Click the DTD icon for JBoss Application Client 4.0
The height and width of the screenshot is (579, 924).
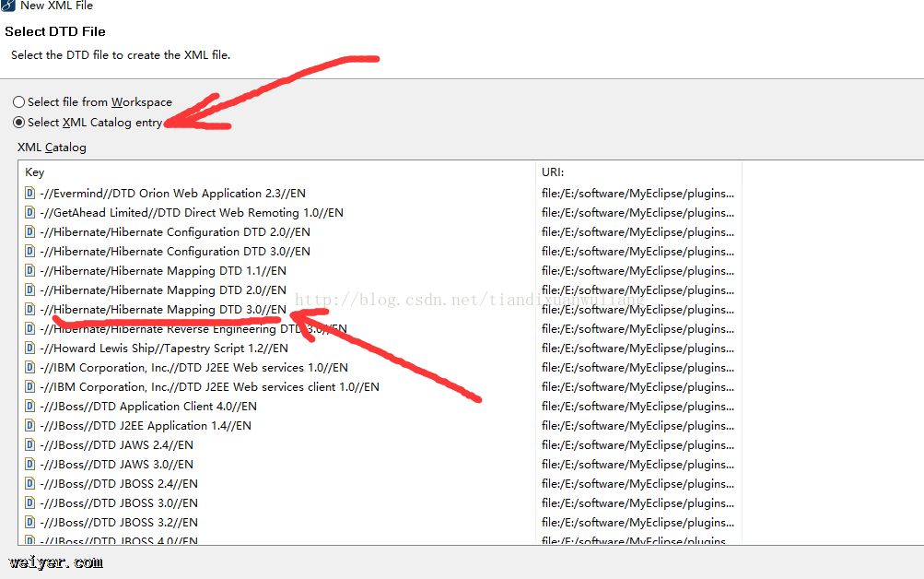pyautogui.click(x=30, y=407)
